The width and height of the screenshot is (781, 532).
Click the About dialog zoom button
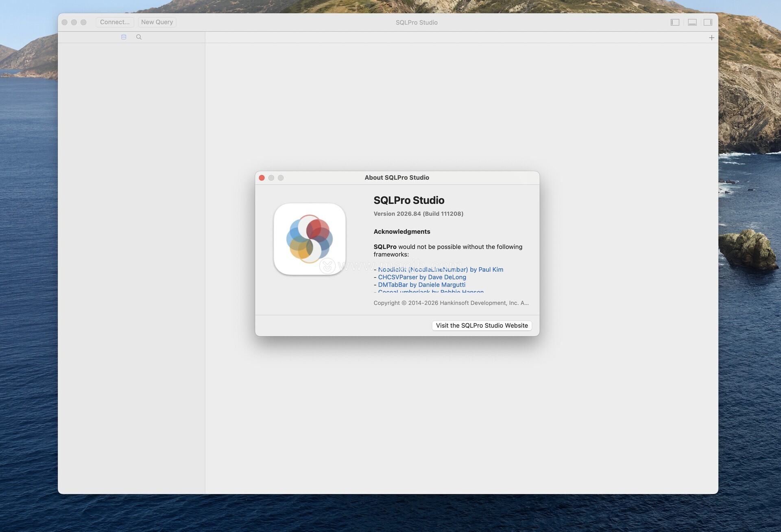(281, 178)
